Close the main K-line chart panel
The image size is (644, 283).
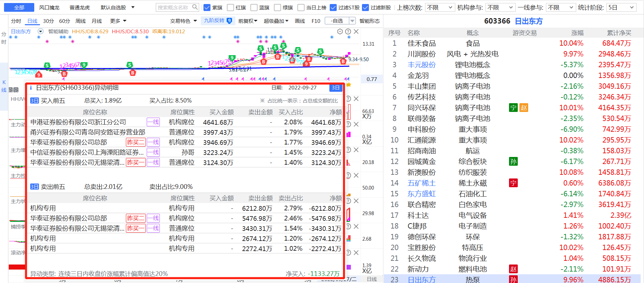click(356, 31)
